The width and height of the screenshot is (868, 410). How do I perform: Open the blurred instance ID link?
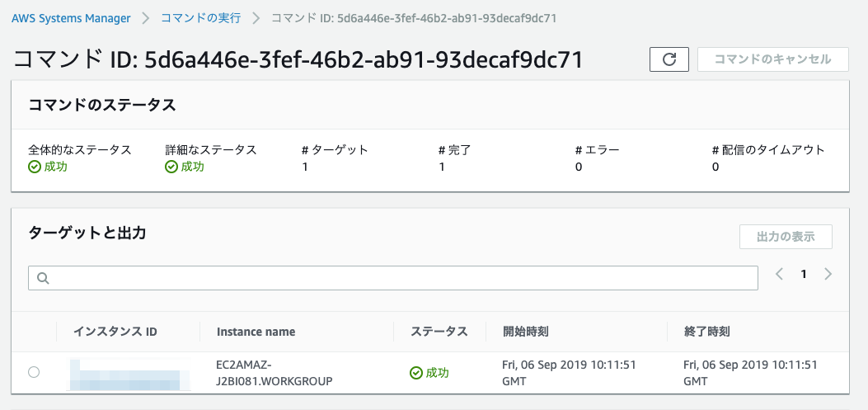pyautogui.click(x=129, y=375)
